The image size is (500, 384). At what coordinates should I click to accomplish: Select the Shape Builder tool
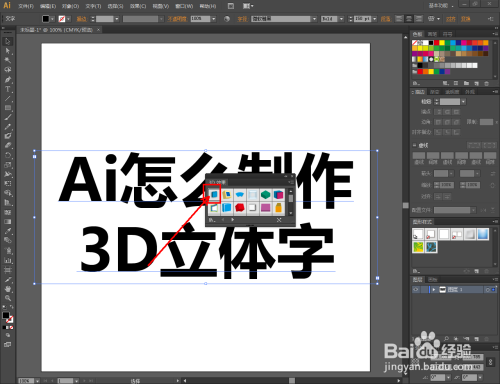[x=8, y=193]
